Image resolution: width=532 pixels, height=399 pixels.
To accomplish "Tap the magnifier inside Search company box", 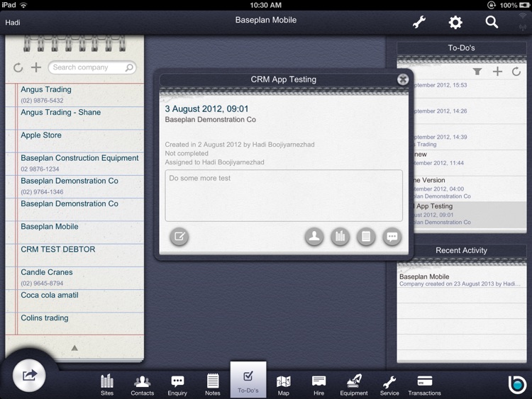I will pos(129,67).
